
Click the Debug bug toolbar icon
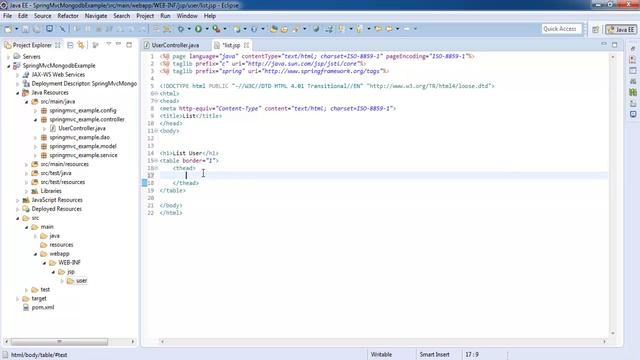tap(180, 29)
